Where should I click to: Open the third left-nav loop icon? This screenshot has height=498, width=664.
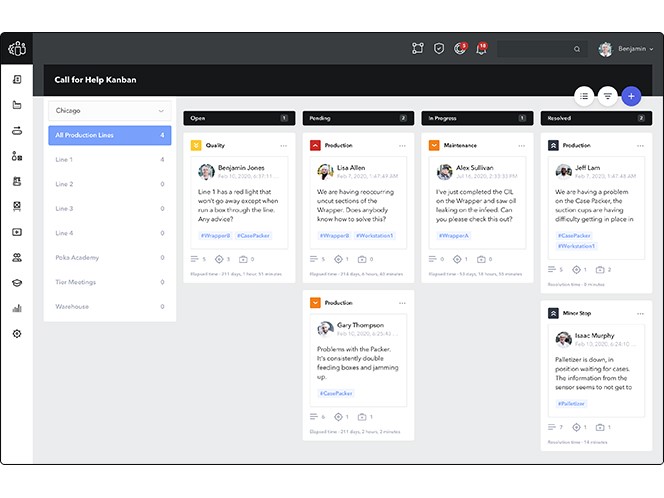[17, 130]
